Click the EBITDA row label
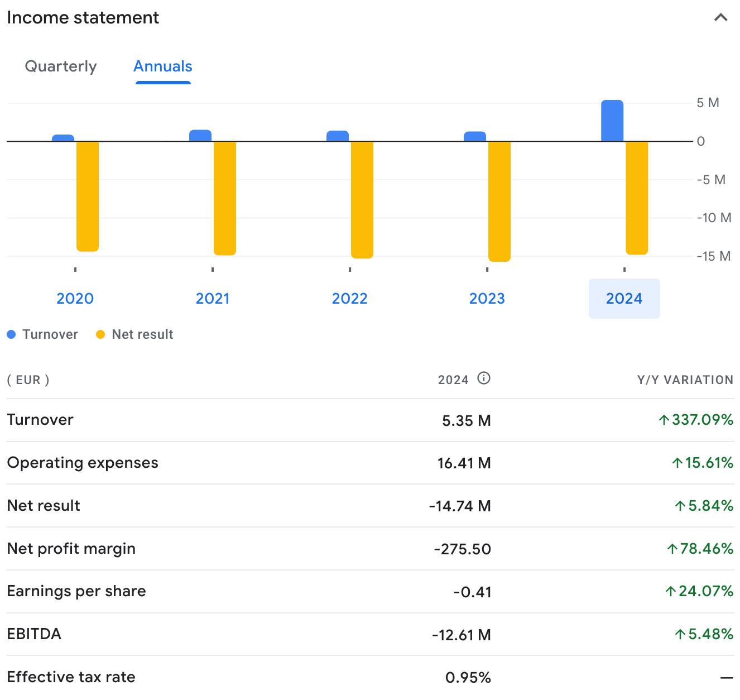 pos(34,634)
